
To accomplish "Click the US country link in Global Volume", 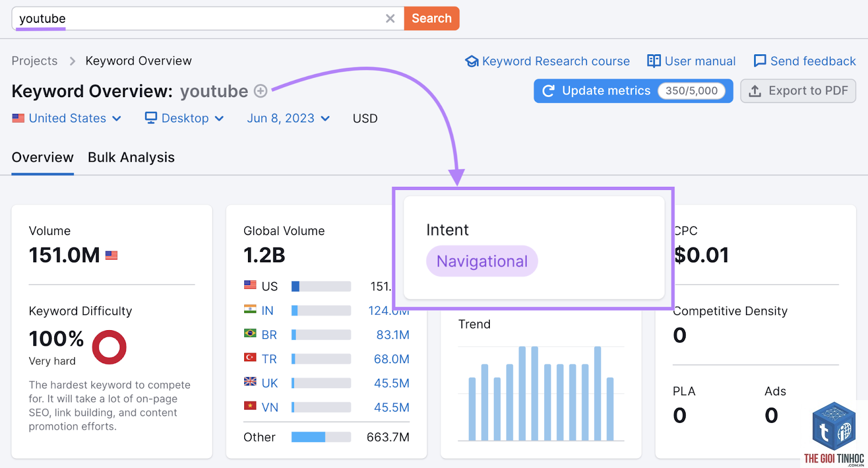I will pyautogui.click(x=269, y=286).
